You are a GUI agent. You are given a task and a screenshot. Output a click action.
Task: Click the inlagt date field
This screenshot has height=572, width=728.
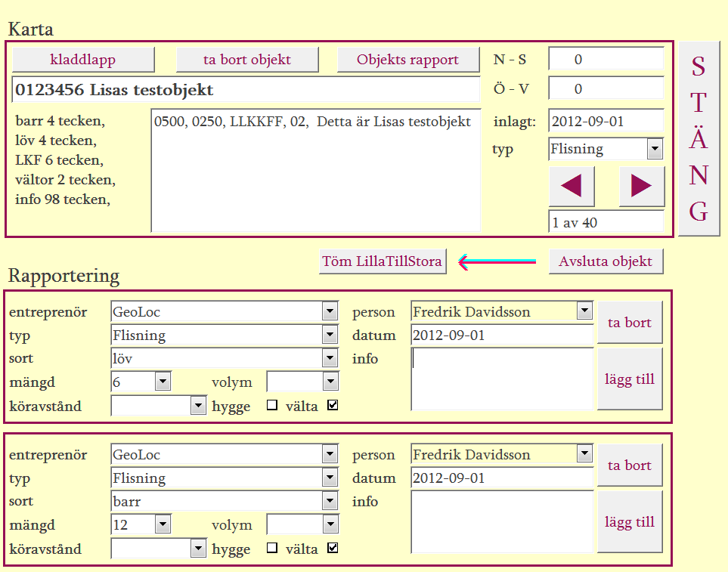coord(606,121)
